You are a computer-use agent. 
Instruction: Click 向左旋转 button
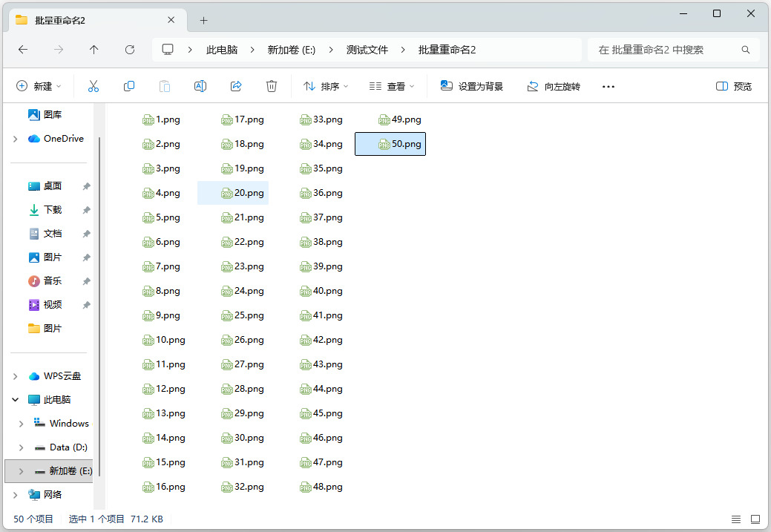[x=554, y=87]
